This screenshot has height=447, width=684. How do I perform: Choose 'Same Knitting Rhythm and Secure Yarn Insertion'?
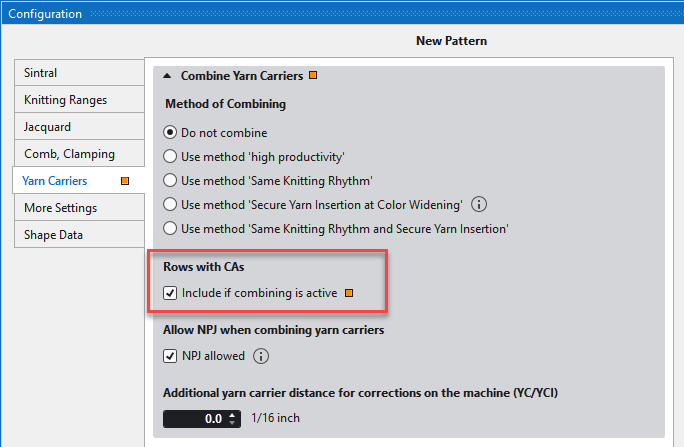(x=171, y=229)
